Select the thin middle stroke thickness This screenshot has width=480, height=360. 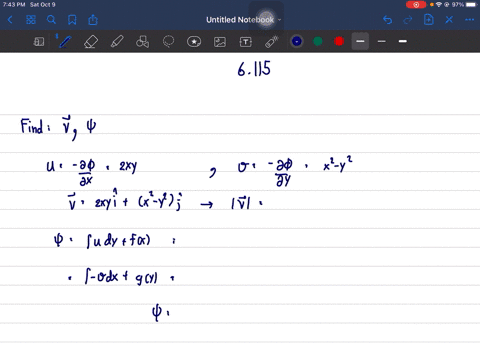tap(382, 41)
